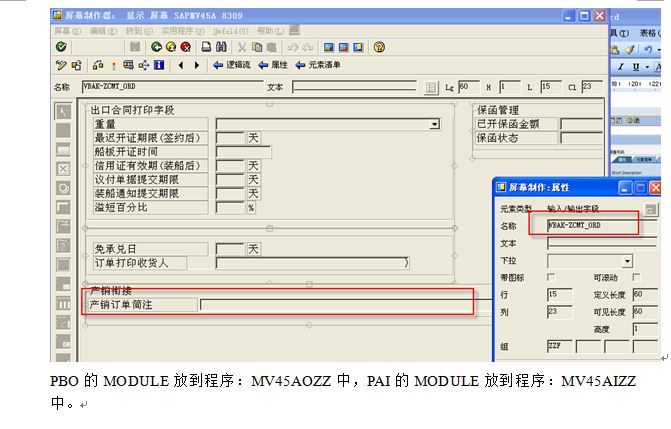Click the 订单打印收货人 input field
This screenshot has width=671, height=429.
coord(312,263)
